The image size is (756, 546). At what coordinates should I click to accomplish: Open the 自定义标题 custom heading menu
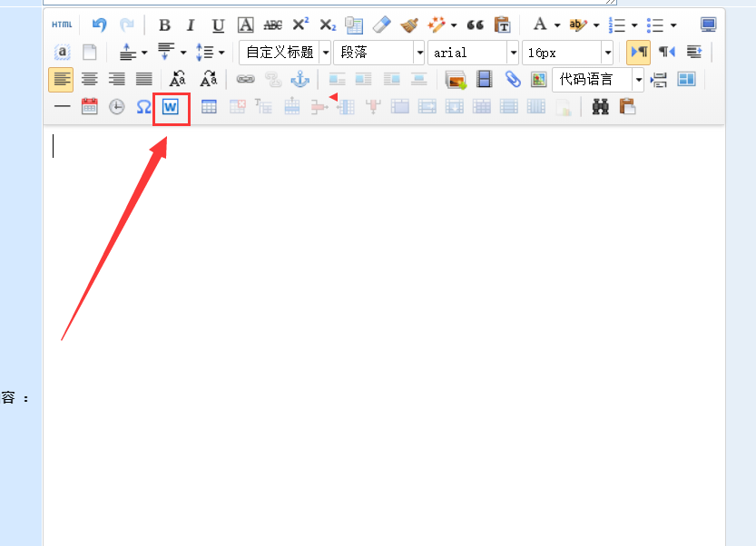click(325, 53)
